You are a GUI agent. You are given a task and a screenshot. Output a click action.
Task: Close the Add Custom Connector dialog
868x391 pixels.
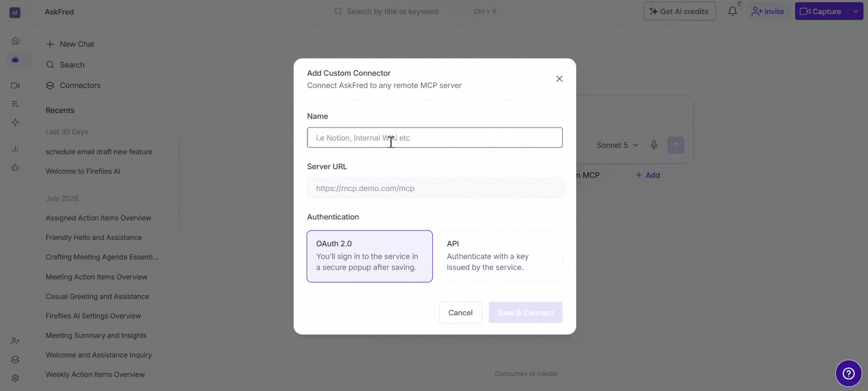(x=559, y=79)
